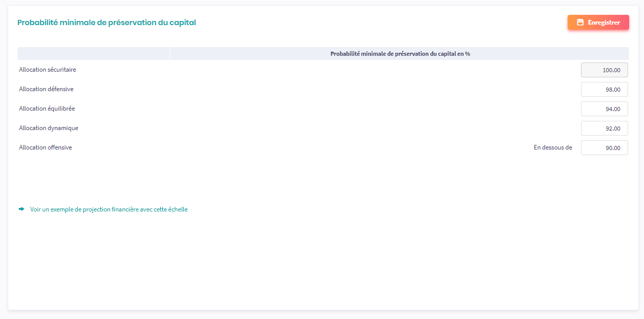Screen dimensions: 644x319
Task: Select the 'Allocation équilibrée' row label
Action: point(47,109)
